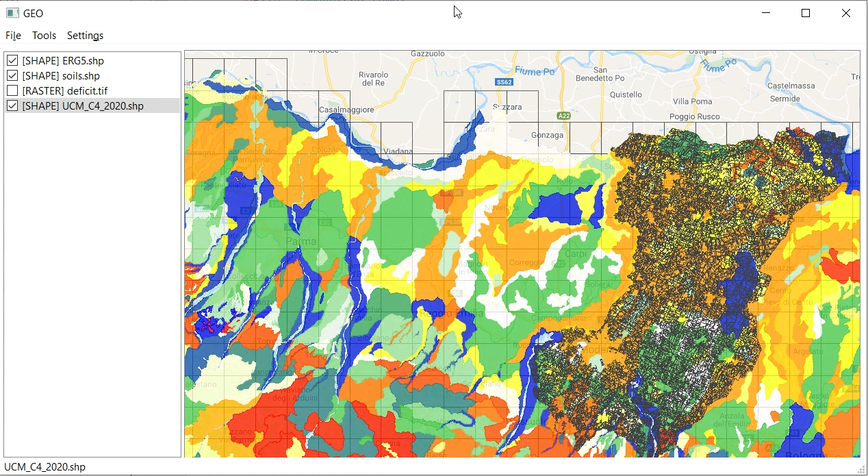The width and height of the screenshot is (868, 476).
Task: Click the Gonzaga label on the map
Action: click(547, 135)
